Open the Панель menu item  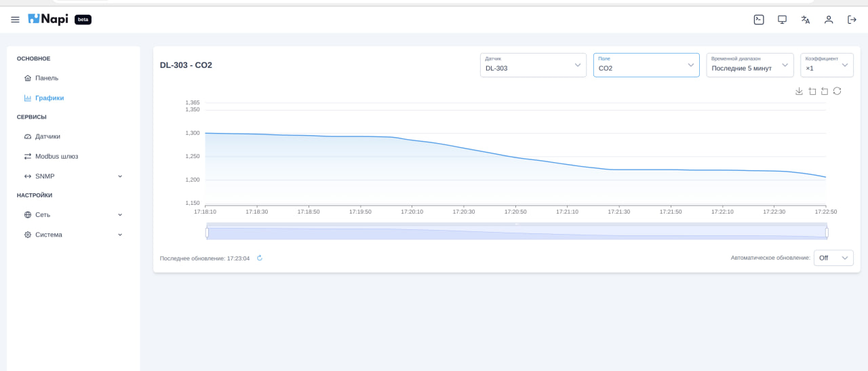pos(73,78)
